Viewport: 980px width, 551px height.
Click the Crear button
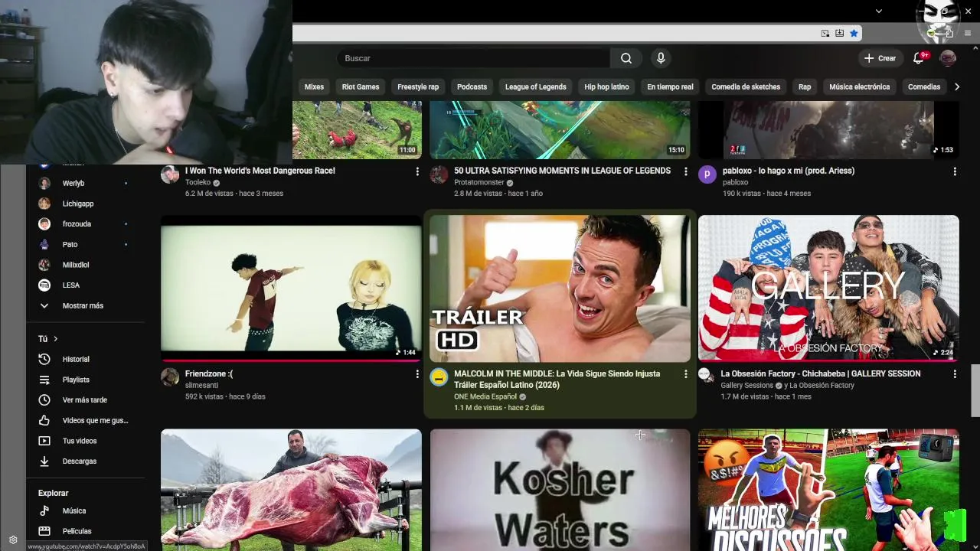coord(880,58)
